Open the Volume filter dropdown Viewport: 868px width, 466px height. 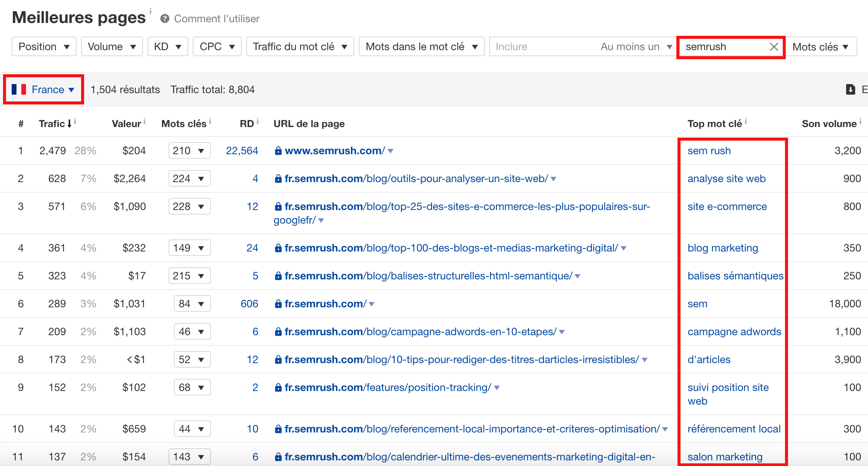point(112,46)
